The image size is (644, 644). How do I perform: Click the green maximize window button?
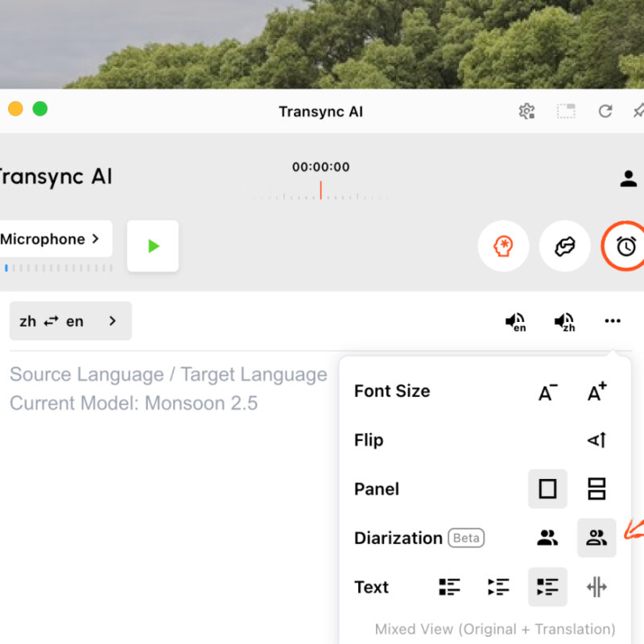point(39,109)
